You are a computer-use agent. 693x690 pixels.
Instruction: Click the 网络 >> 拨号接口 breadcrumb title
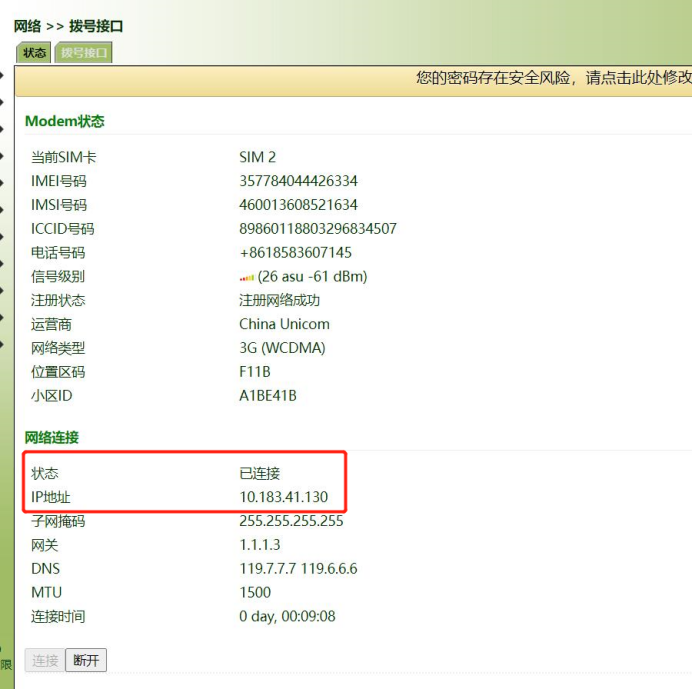click(69, 26)
